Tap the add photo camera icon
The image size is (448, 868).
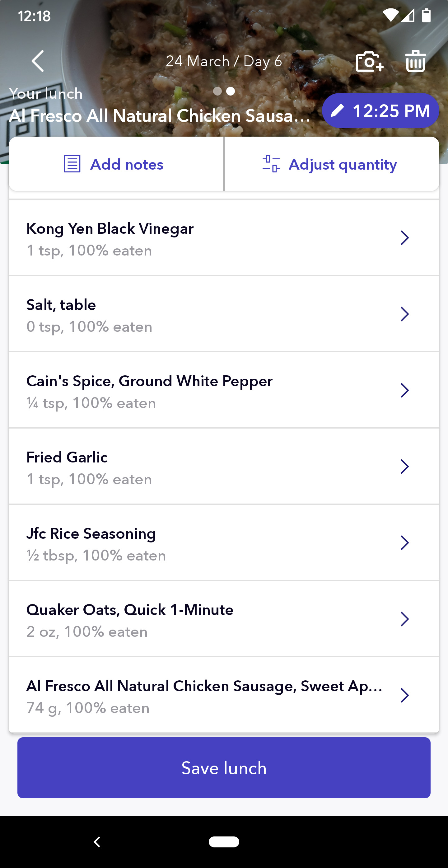point(370,62)
